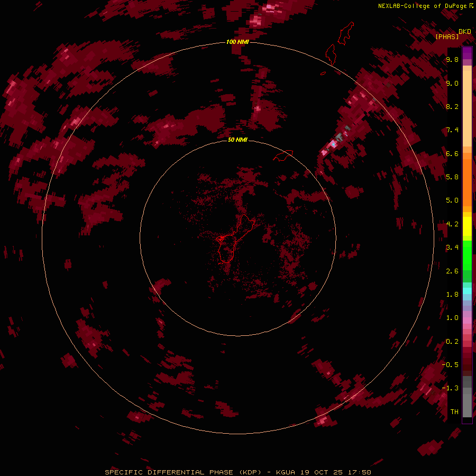Click the 4.2 value on the color scale

click(x=452, y=224)
